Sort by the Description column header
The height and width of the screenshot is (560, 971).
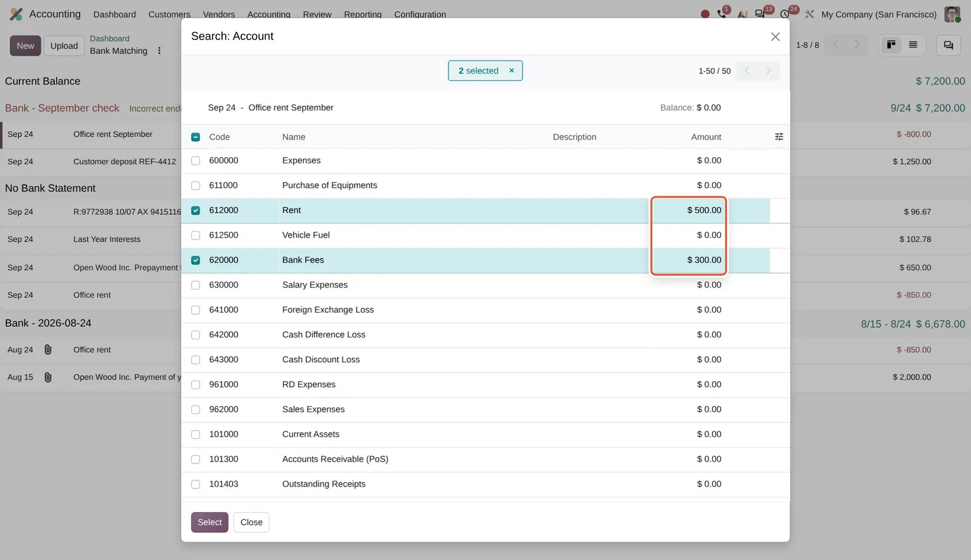coord(575,137)
